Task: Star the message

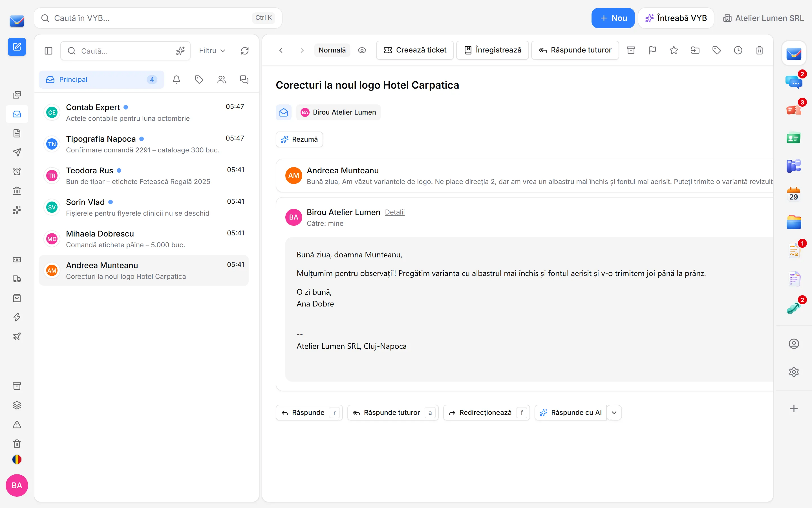Action: click(x=674, y=51)
